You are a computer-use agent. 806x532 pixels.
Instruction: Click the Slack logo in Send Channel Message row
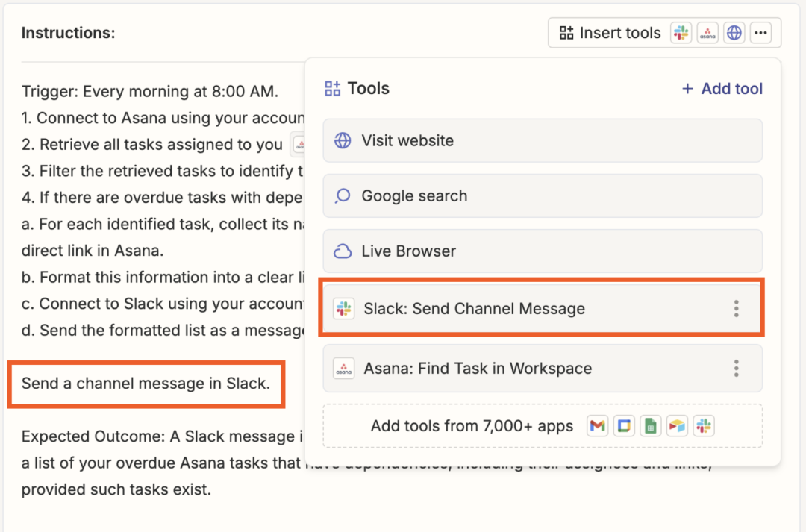click(x=344, y=308)
